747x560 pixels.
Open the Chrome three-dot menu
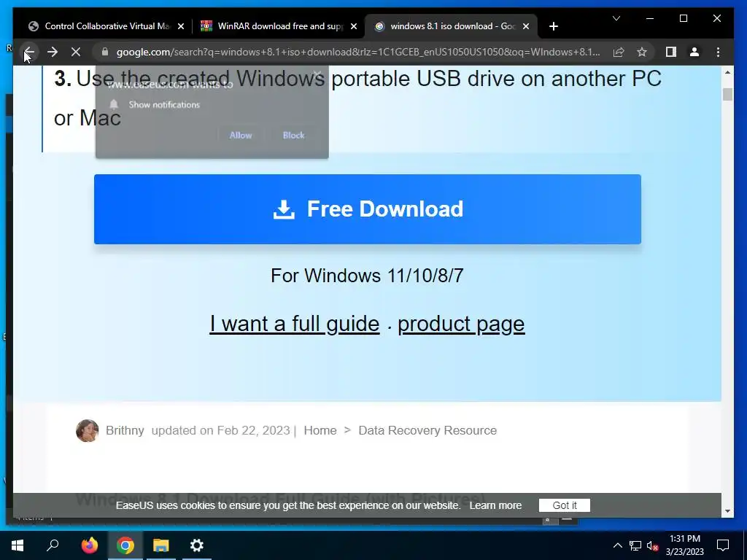(x=718, y=52)
